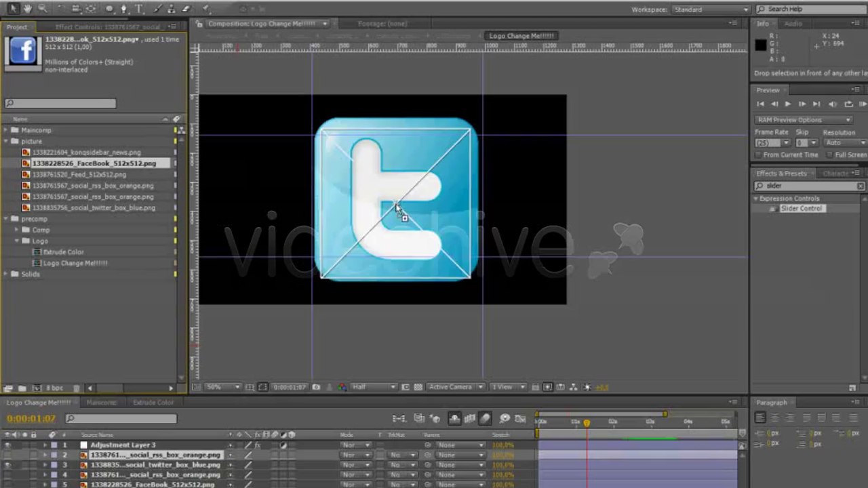The image size is (868, 488).
Task: Open the Character panel tab
Action: 835,174
